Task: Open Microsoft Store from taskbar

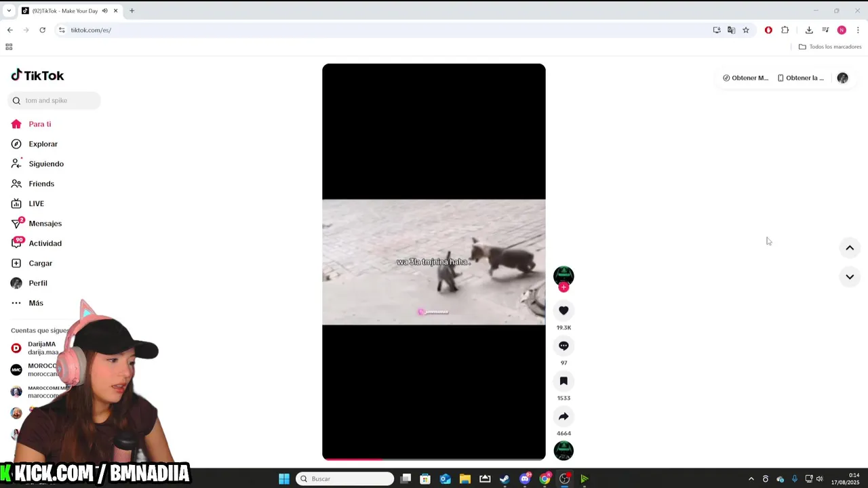Action: 425,479
